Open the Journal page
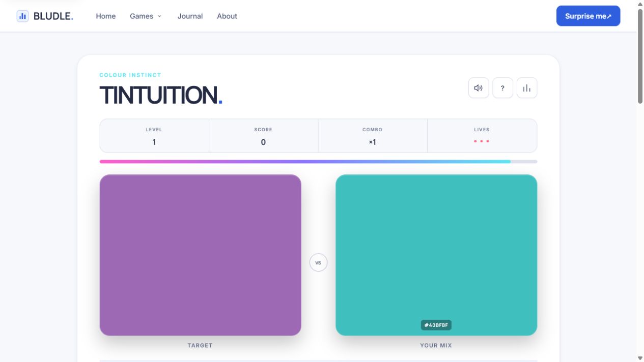644x362 pixels. (190, 16)
